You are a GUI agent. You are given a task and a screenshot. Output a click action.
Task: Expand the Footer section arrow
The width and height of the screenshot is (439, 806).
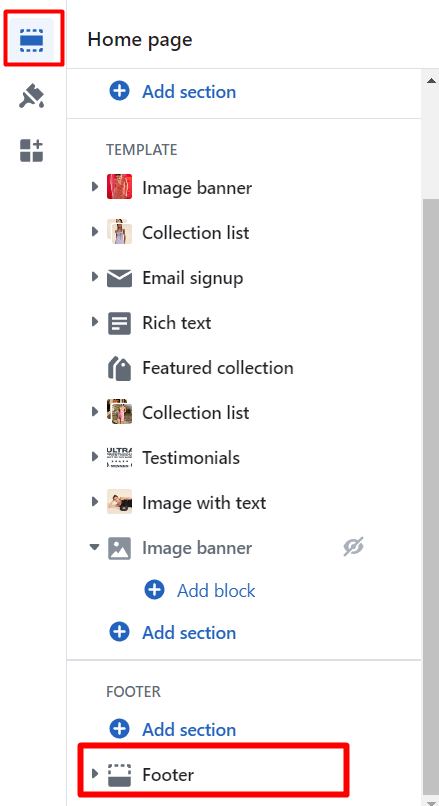95,773
